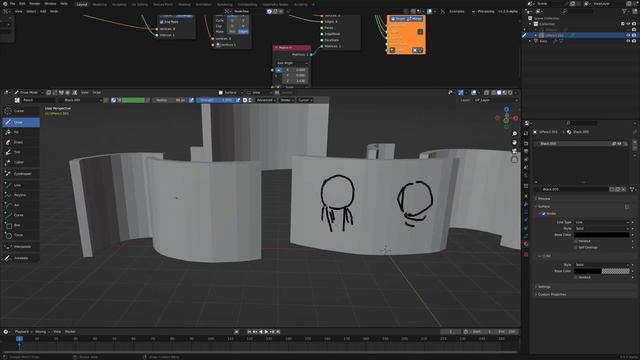
Task: Select the Cutter tool
Action: pyautogui.click(x=21, y=162)
